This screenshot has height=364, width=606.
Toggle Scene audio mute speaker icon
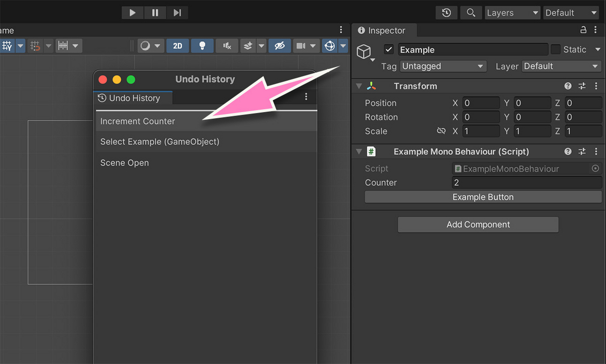click(x=227, y=46)
